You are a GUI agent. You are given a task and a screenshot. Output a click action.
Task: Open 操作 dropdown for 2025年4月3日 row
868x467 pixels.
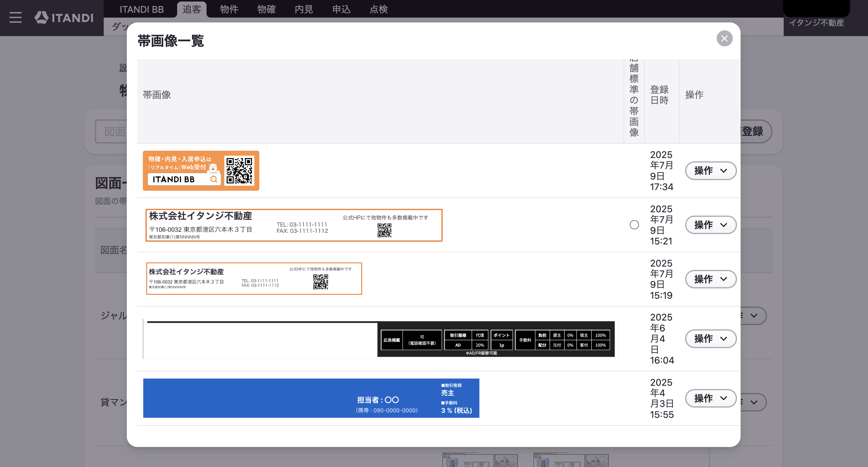pyautogui.click(x=711, y=398)
